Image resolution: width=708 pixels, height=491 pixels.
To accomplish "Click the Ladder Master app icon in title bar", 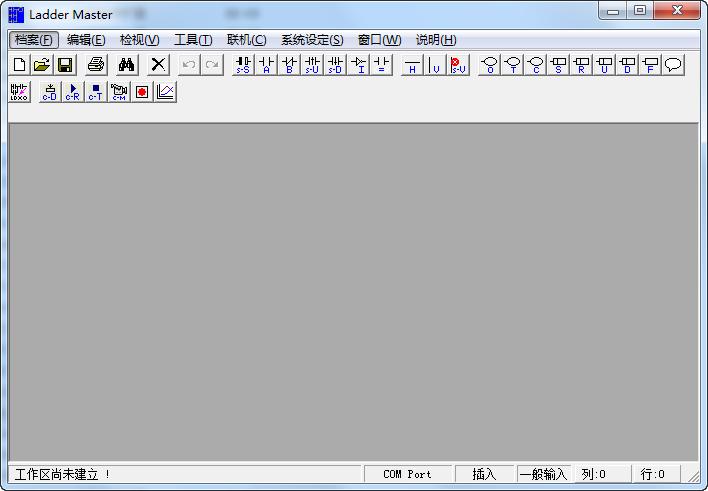I will click(x=16, y=14).
